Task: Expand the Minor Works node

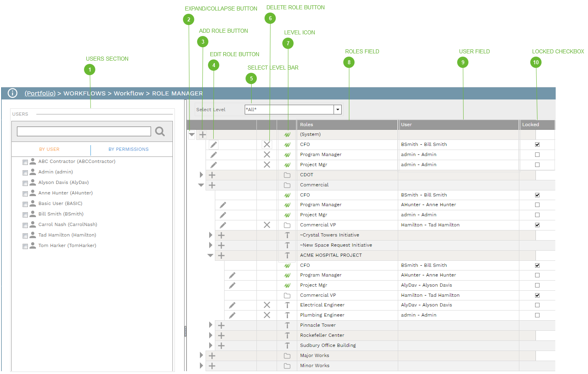Action: [x=201, y=366]
